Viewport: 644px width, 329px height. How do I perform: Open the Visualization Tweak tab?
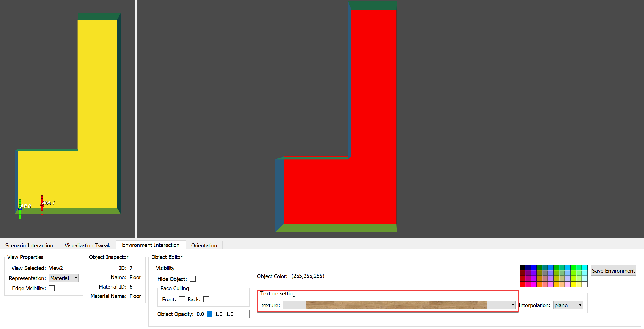87,245
